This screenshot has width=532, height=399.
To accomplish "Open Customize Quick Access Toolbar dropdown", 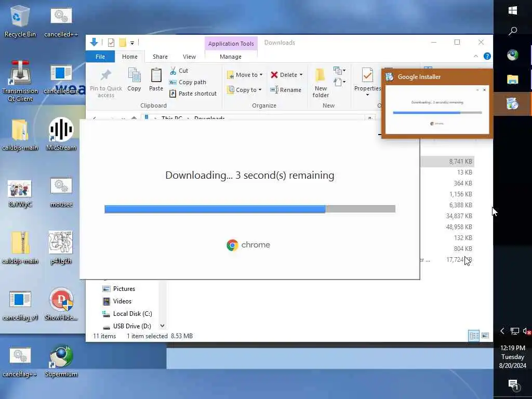I will click(x=132, y=43).
